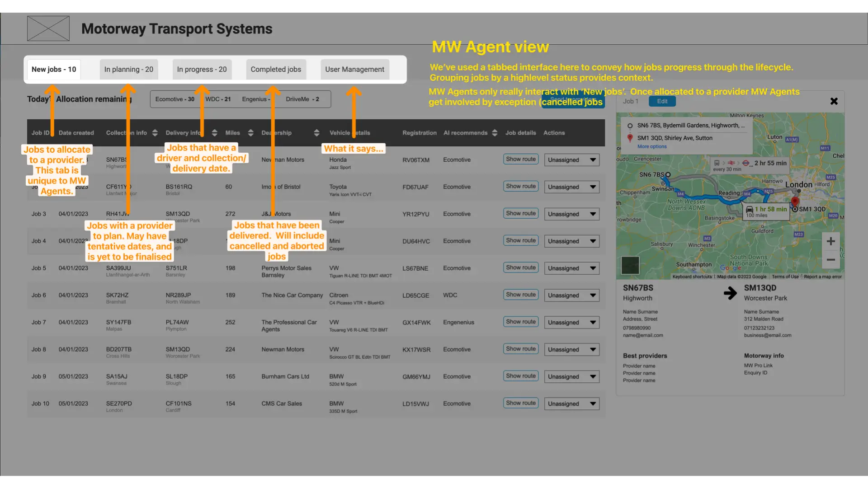This screenshot has height=488, width=868.
Task: Open User Management tab
Action: 355,70
